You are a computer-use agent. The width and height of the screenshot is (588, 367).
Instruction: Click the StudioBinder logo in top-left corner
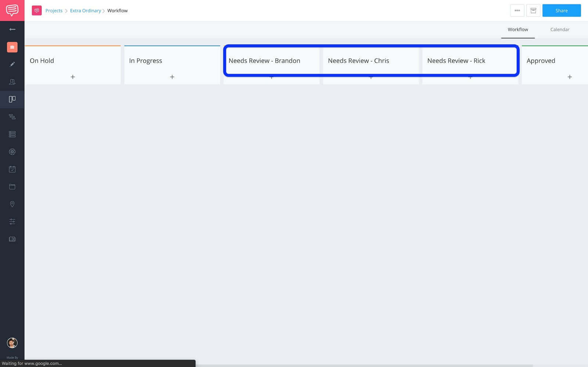pyautogui.click(x=12, y=10)
